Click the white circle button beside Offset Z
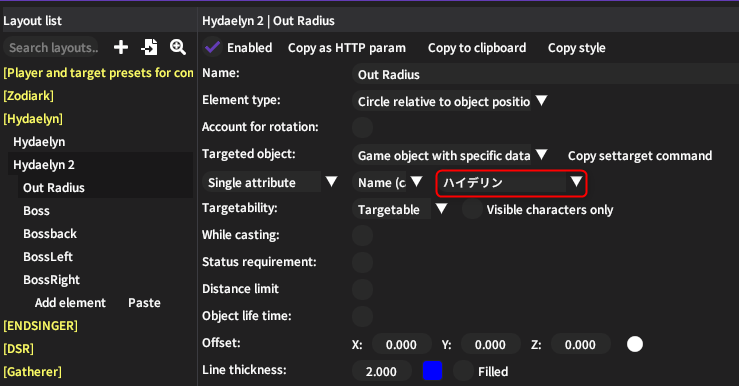 (x=635, y=344)
